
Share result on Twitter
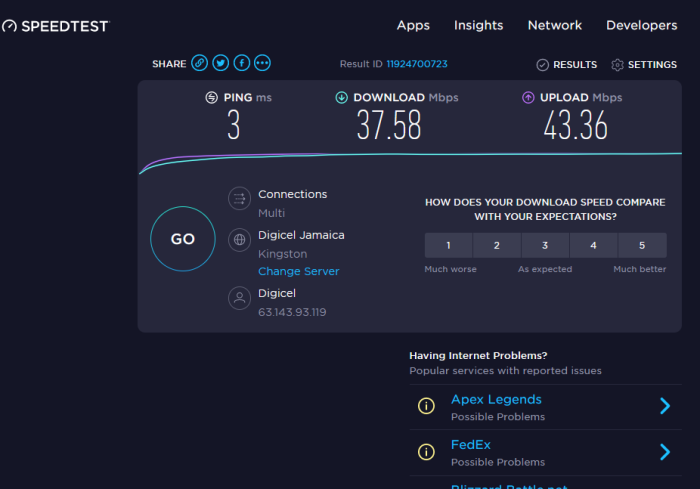pyautogui.click(x=221, y=63)
